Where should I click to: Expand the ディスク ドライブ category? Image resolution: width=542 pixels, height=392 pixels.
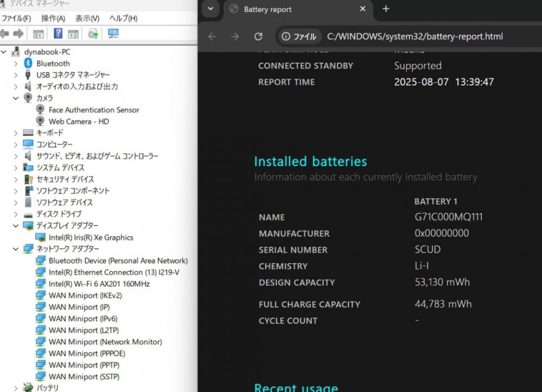(x=16, y=214)
